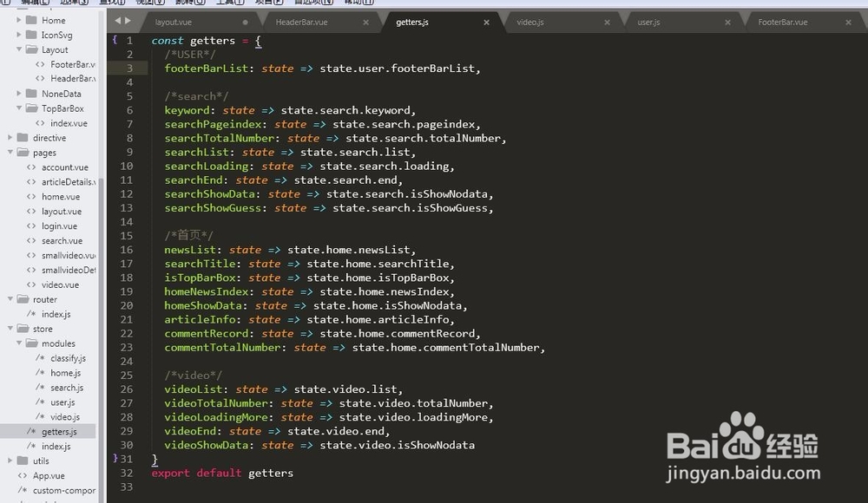Close the getters.js tab
Image resolution: width=868 pixels, height=503 pixels.
pos(487,23)
